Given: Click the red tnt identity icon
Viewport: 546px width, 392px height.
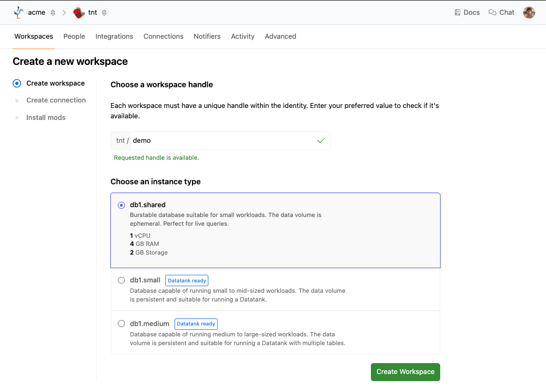Looking at the screenshot, I should tap(79, 13).
